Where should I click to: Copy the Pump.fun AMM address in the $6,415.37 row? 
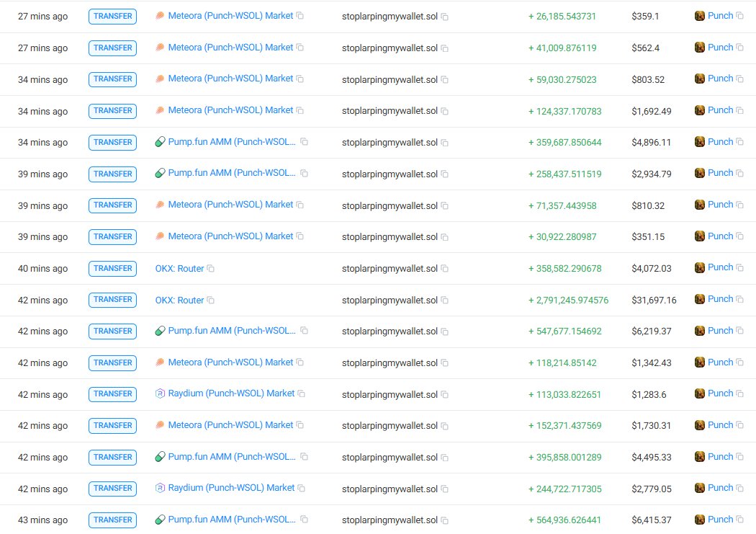(x=305, y=520)
